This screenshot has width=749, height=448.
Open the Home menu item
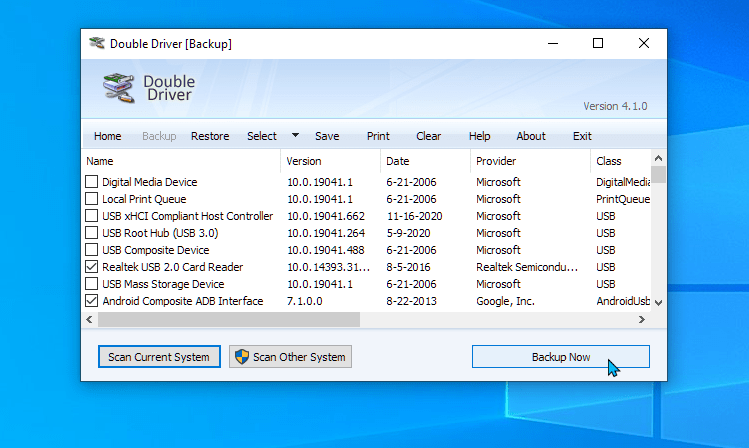107,136
